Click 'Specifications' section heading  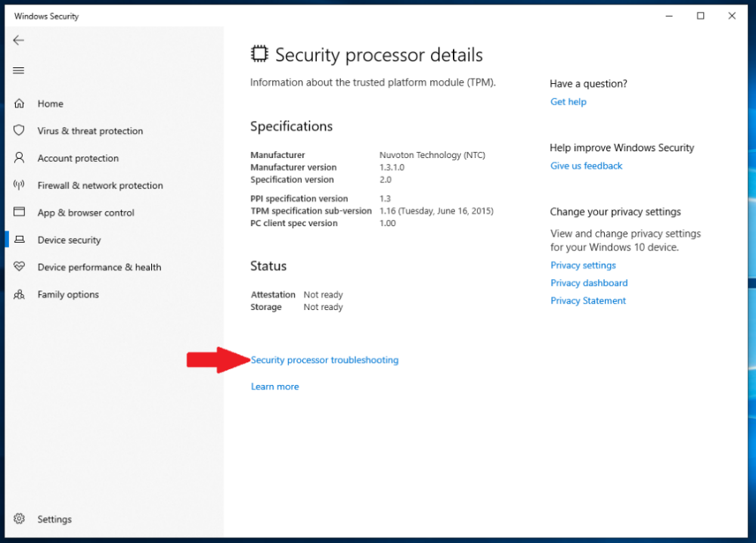click(x=291, y=126)
